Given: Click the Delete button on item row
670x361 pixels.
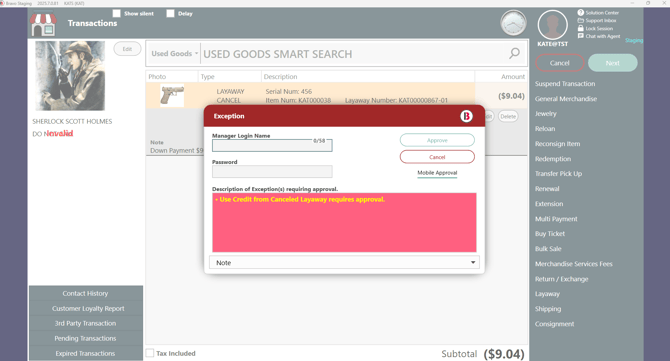Looking at the screenshot, I should tap(508, 116).
